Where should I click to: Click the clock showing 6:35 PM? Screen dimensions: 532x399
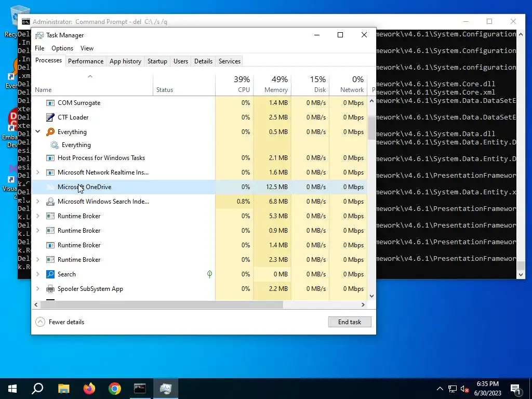(x=487, y=384)
